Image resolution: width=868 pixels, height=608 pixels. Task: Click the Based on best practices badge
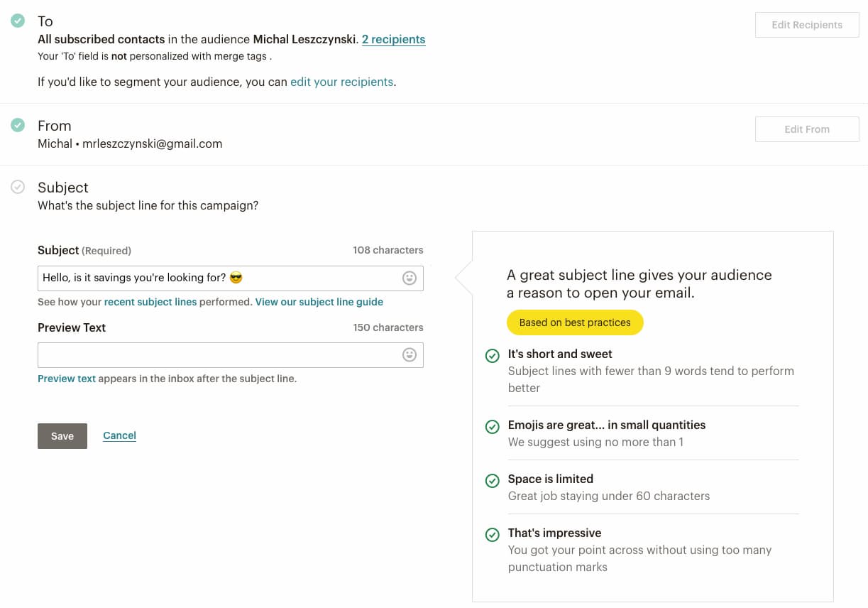[575, 322]
